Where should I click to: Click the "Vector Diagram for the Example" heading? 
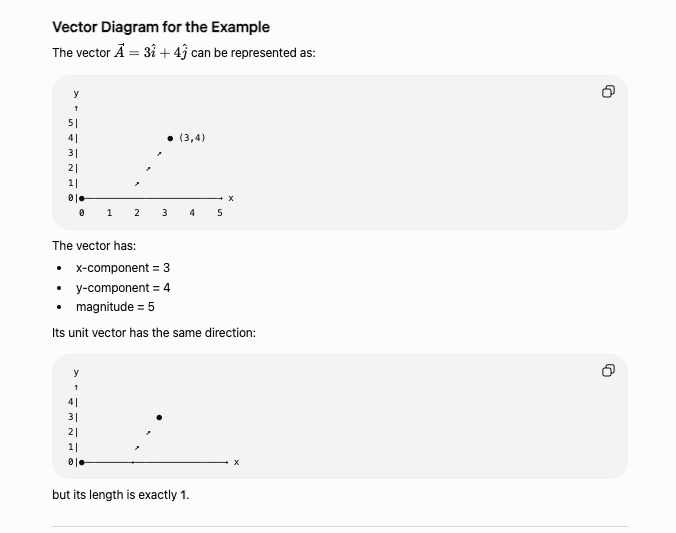point(161,27)
